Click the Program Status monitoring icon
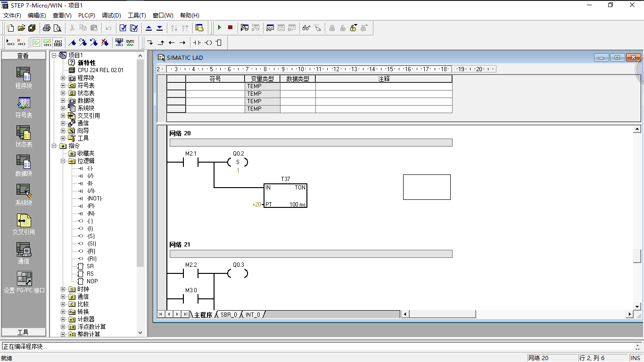Screen dimensions: 644x362 coord(245,28)
